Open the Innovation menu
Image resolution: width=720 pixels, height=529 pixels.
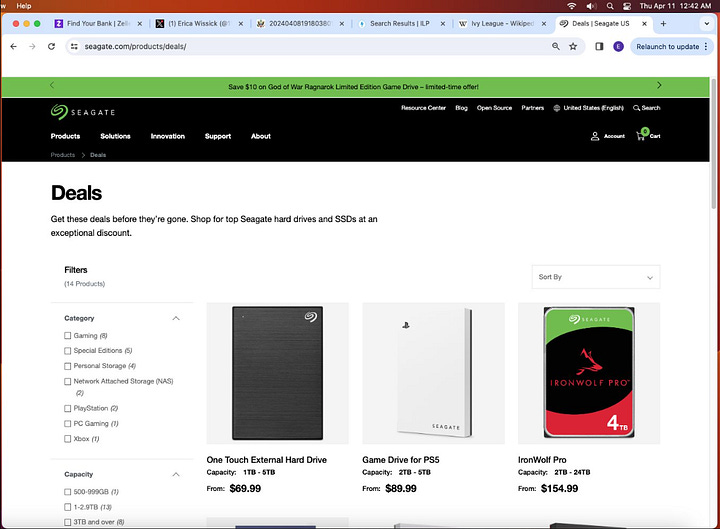[168, 136]
